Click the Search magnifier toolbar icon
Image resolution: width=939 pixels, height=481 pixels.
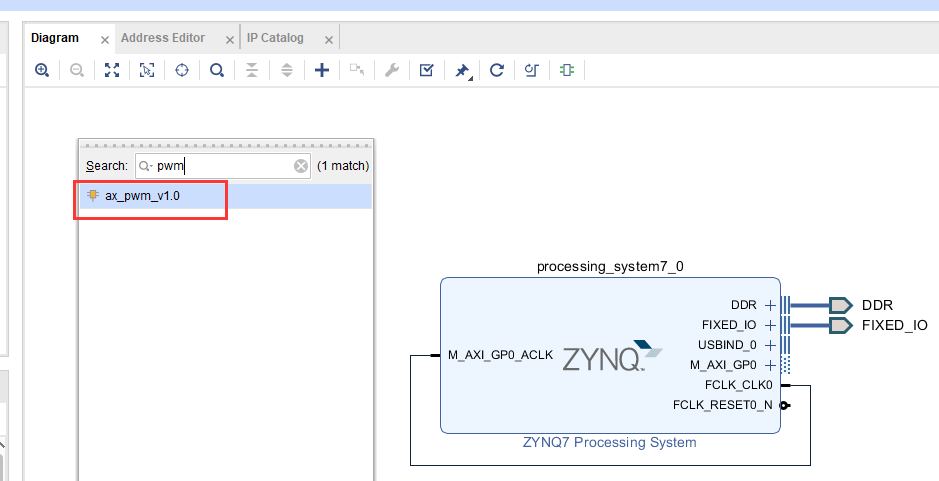(x=217, y=70)
